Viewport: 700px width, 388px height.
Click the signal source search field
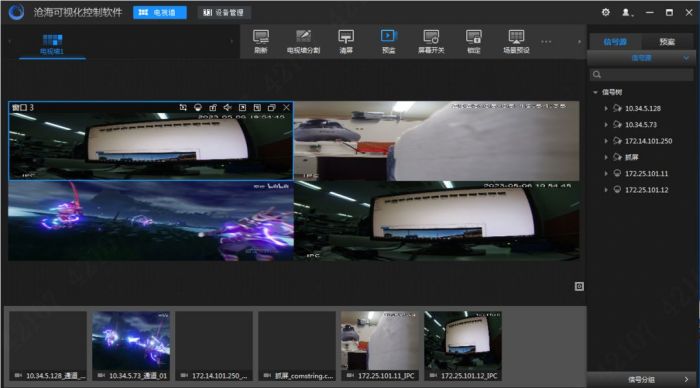[642, 75]
